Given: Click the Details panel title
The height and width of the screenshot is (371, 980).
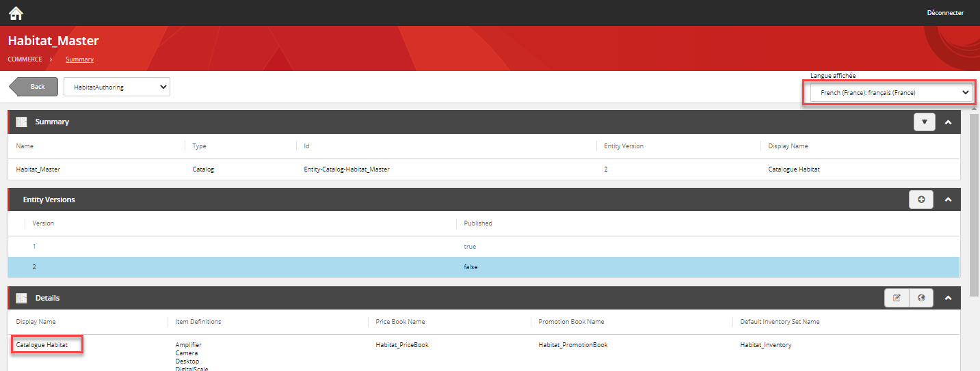Looking at the screenshot, I should coord(47,298).
